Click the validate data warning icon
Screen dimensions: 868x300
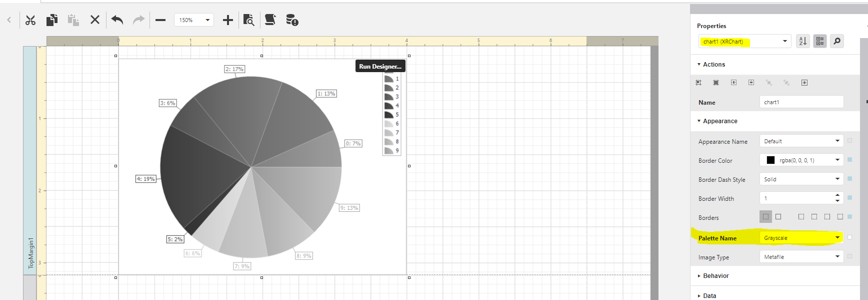[292, 20]
